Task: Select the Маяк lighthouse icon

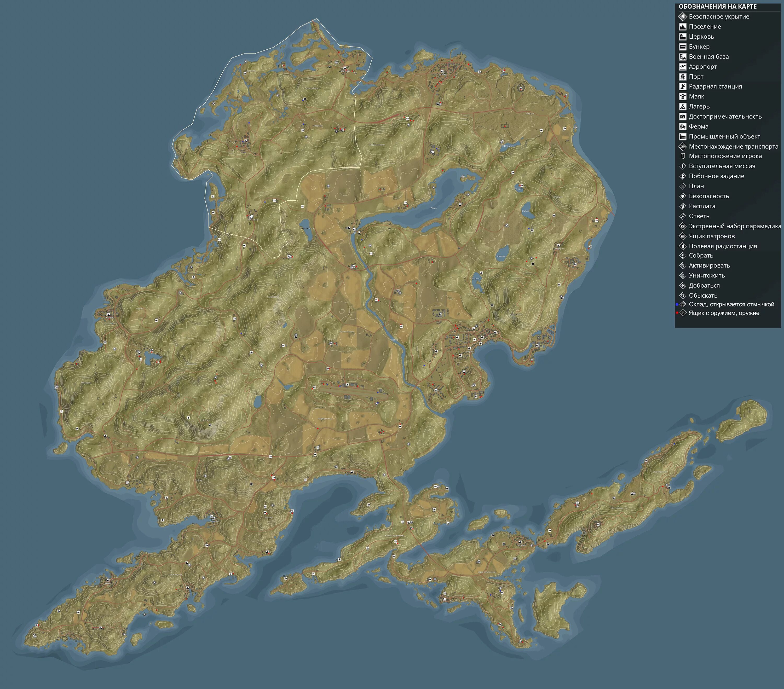Action: pyautogui.click(x=682, y=96)
